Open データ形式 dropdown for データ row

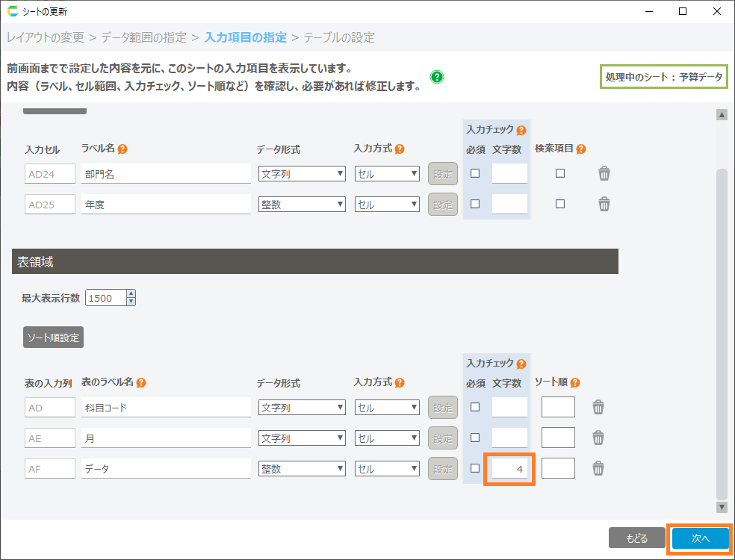(302, 469)
